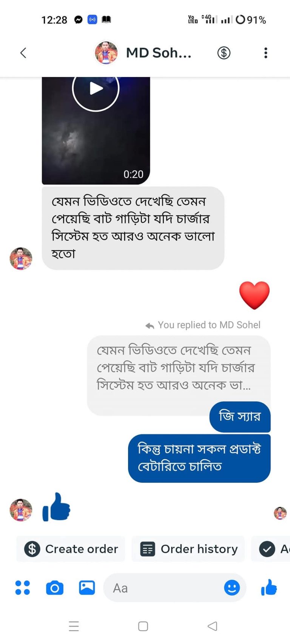Open the photo gallery picker
Image resolution: width=290 pixels, height=644 pixels.
[87, 588]
